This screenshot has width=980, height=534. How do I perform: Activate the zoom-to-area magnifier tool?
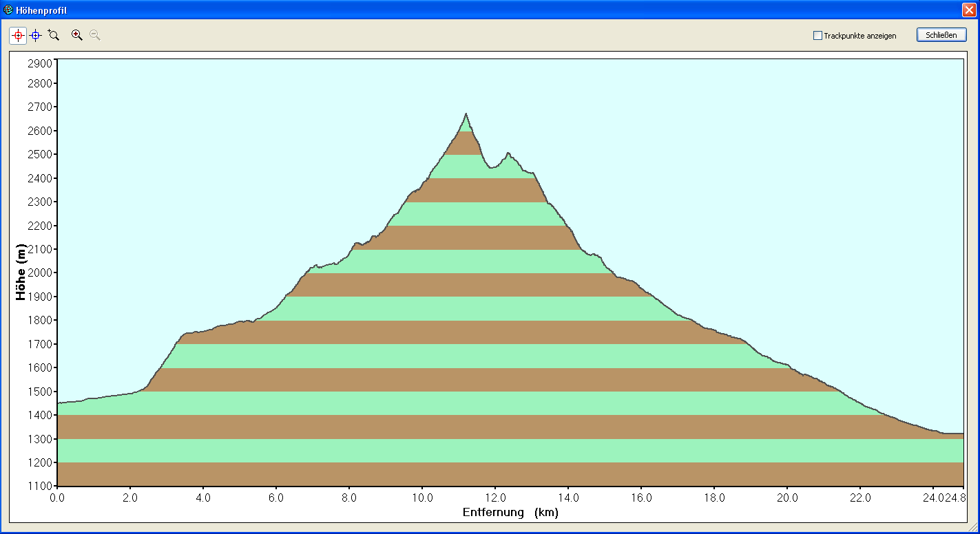coord(54,35)
